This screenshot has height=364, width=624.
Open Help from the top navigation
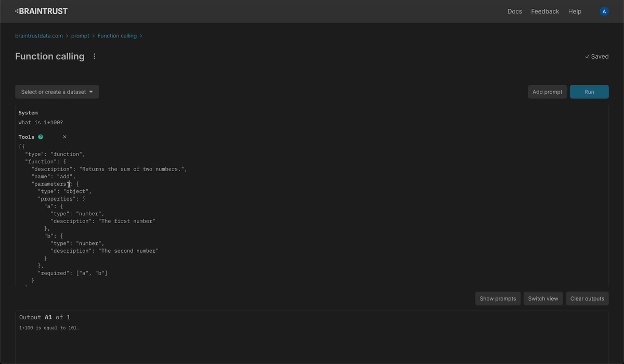tap(575, 11)
